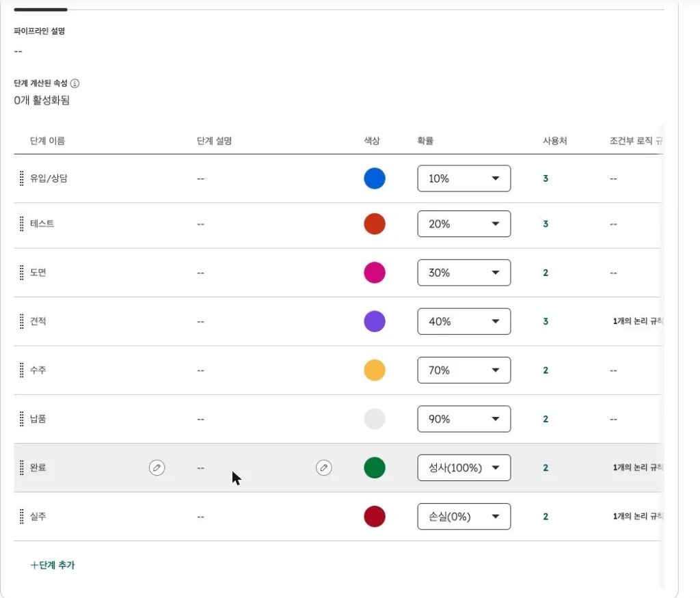Pick the green color swatch for 완료
Viewport: 700px width, 598px height.
[375, 467]
